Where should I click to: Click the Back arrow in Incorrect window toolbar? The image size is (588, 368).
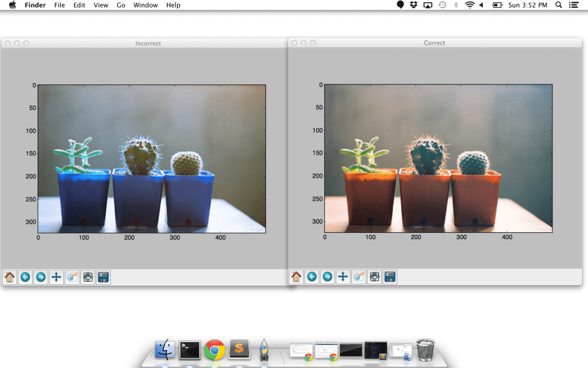25,277
